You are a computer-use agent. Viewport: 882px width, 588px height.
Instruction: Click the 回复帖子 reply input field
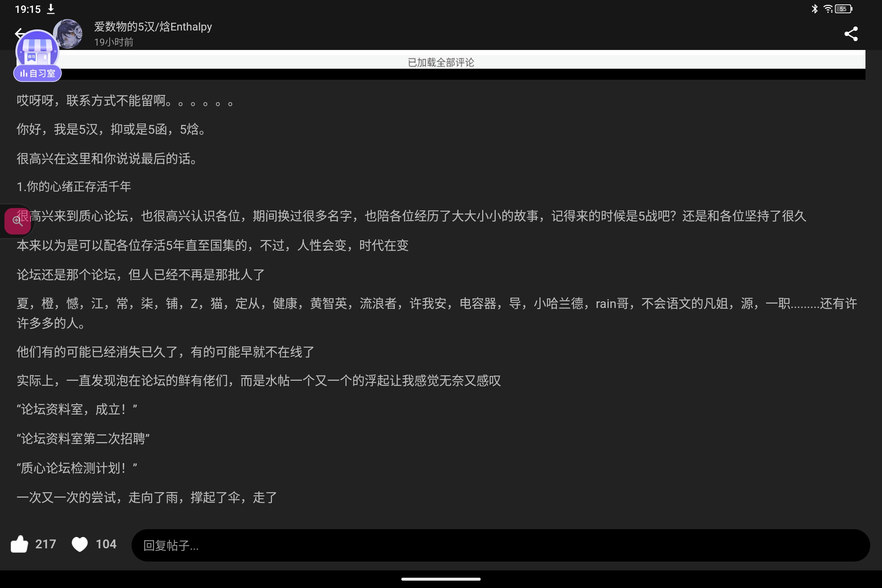[501, 545]
